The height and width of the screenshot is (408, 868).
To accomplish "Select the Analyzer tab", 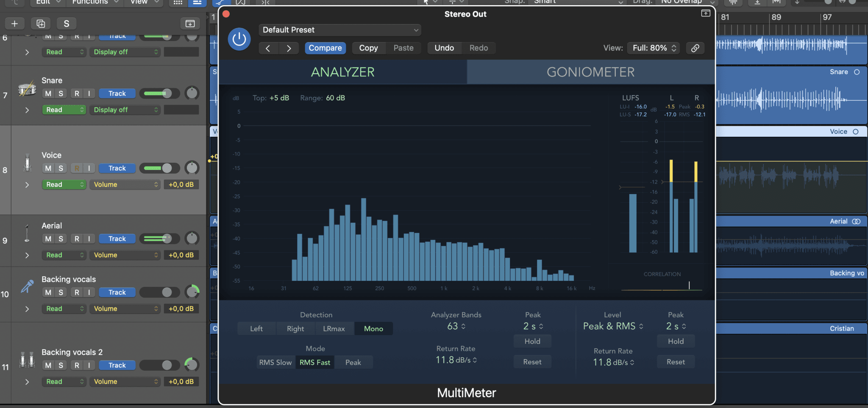I will coord(342,72).
